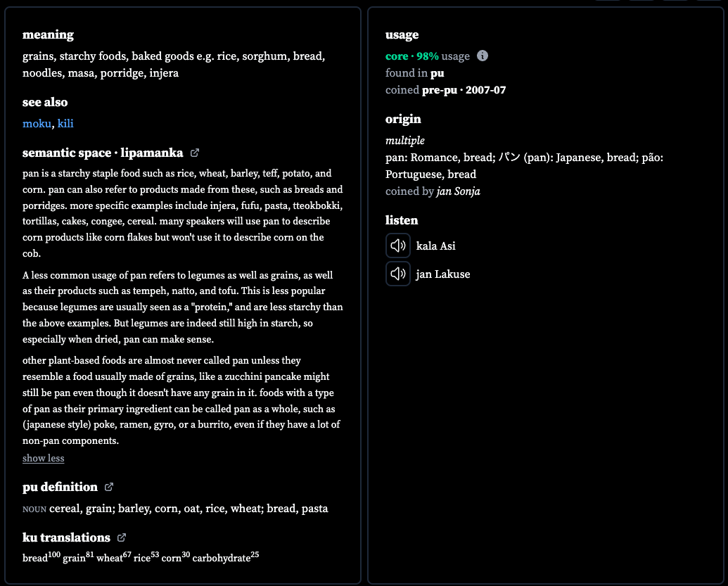This screenshot has height=586, width=728.
Task: Click the bread translation with score 100
Action: click(41, 556)
